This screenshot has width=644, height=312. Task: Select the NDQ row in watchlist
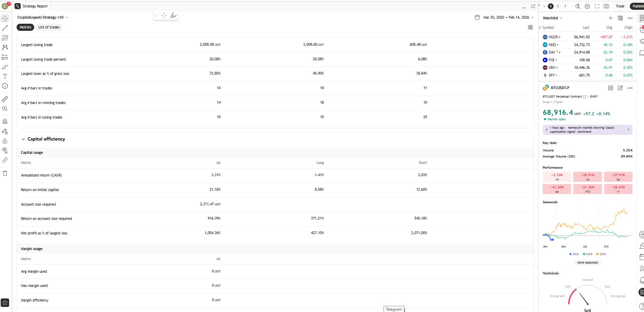click(x=587, y=45)
